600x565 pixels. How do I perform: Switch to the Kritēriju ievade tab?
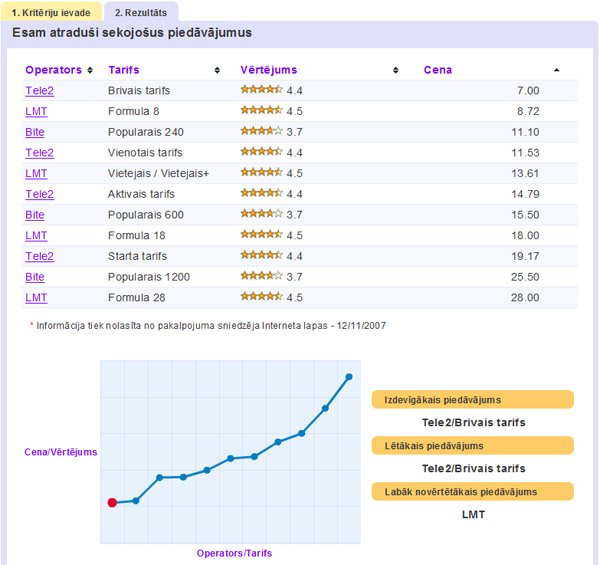click(50, 13)
